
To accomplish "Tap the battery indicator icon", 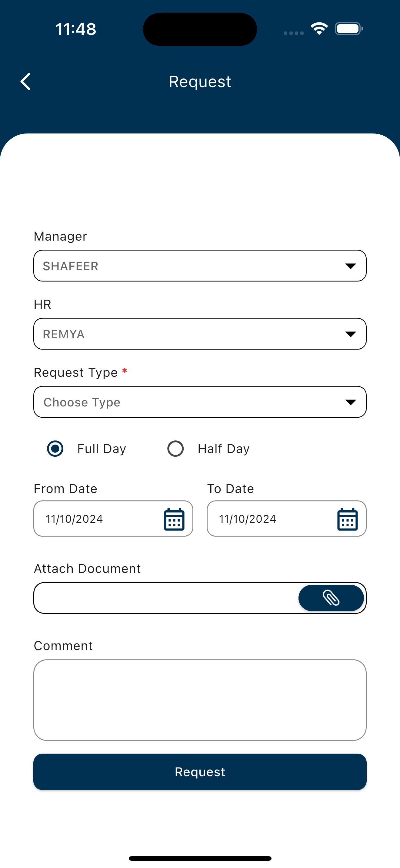I will (349, 28).
